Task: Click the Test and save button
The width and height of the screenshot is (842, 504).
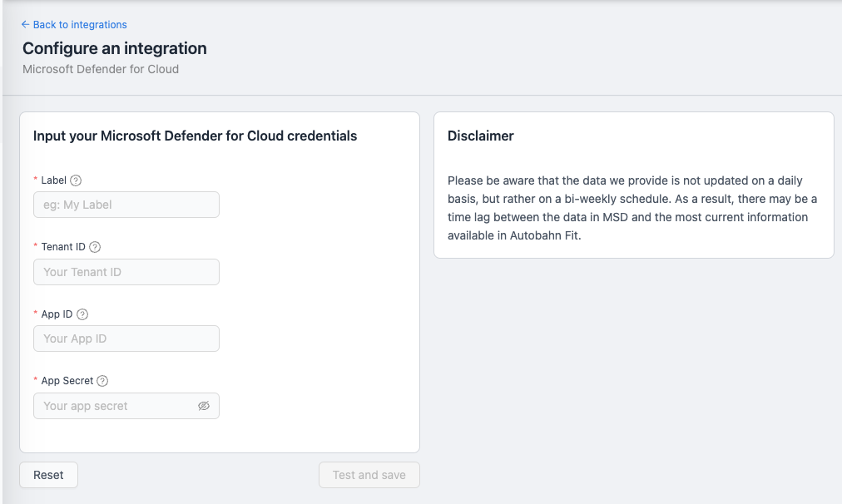Action: [369, 475]
